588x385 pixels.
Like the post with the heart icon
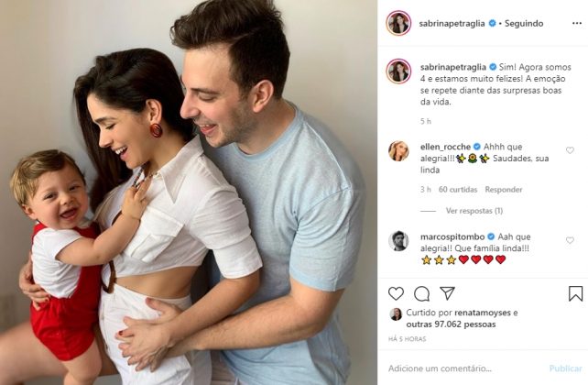(x=396, y=293)
